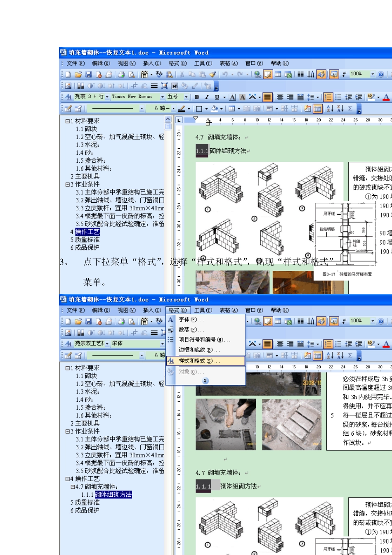The image size is (392, 555).
Task: Click highlight color button, upper window
Action: pyautogui.click(x=371, y=97)
